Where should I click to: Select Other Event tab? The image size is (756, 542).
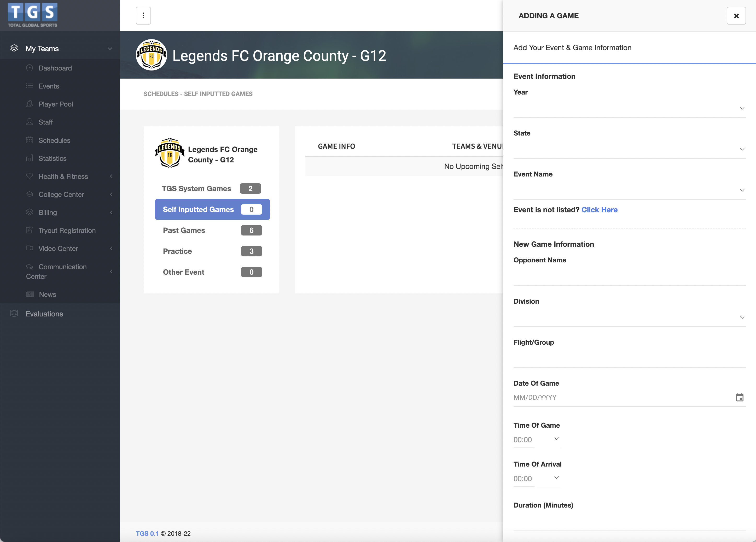click(212, 272)
